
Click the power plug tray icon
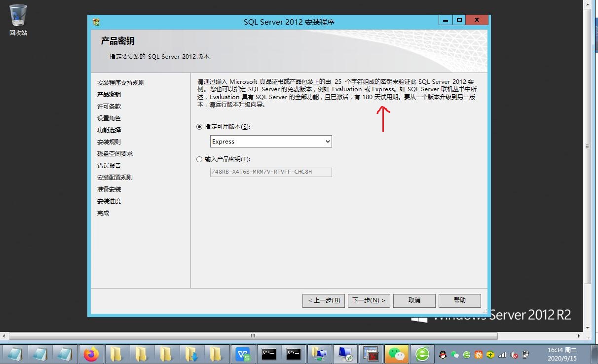coord(526,355)
